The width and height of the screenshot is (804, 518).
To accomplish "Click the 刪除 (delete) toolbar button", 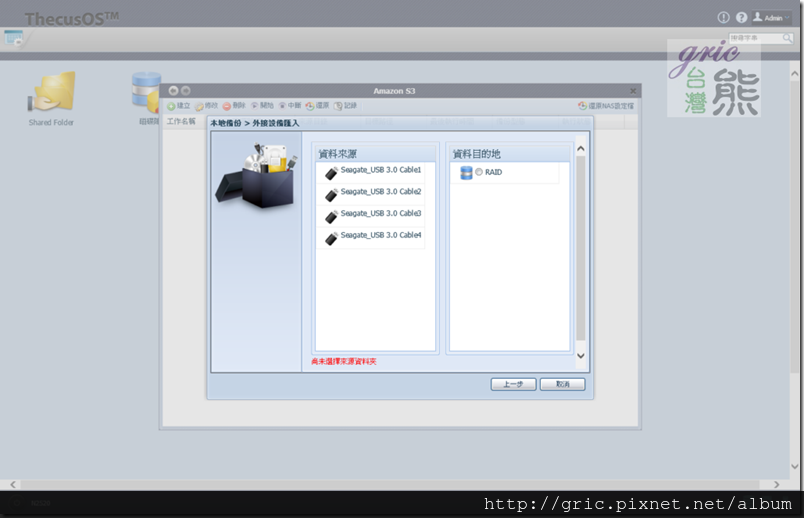I will pyautogui.click(x=234, y=106).
